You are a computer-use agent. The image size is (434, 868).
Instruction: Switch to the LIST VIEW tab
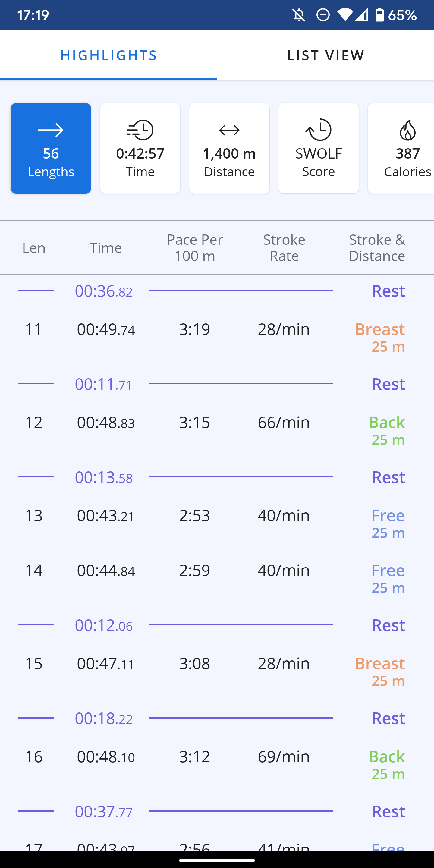pyautogui.click(x=325, y=55)
